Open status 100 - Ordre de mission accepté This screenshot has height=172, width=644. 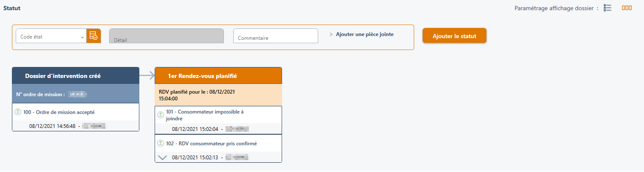coord(59,112)
